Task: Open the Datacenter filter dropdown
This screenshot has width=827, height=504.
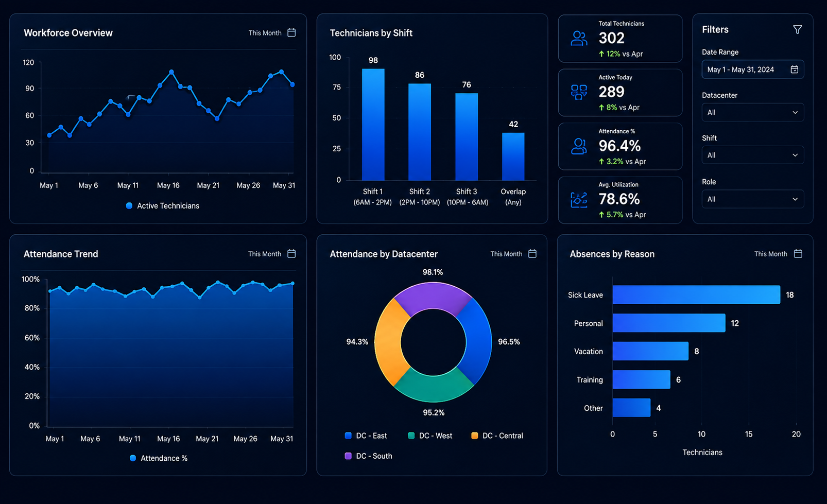Action: click(753, 112)
